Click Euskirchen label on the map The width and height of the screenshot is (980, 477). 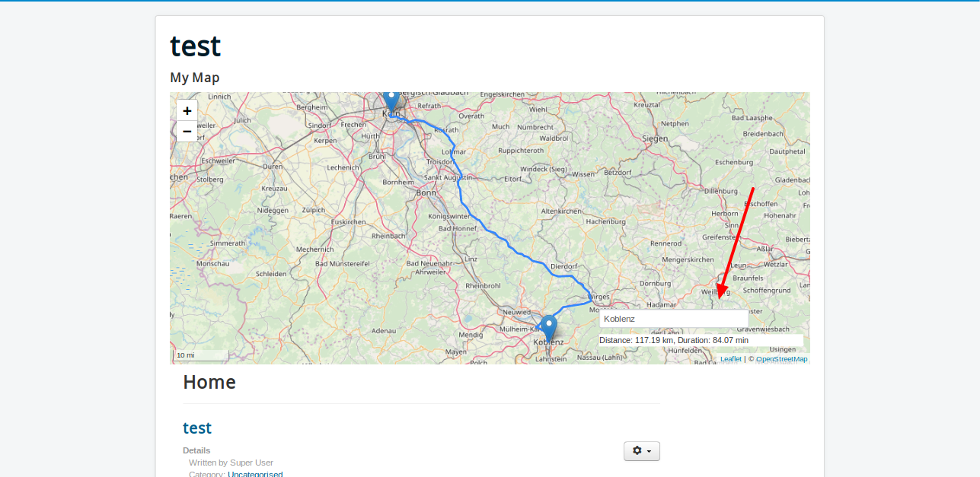point(348,221)
